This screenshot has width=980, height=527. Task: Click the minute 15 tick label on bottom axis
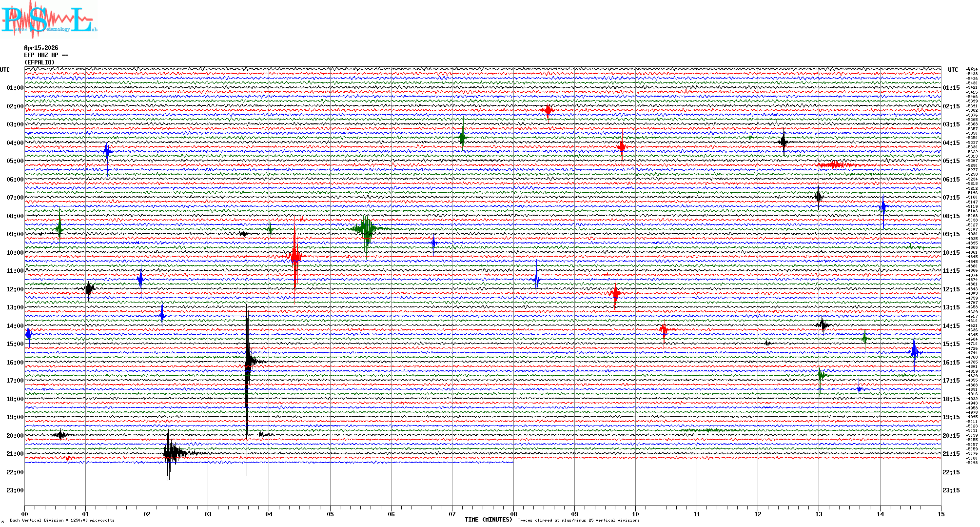(941, 514)
